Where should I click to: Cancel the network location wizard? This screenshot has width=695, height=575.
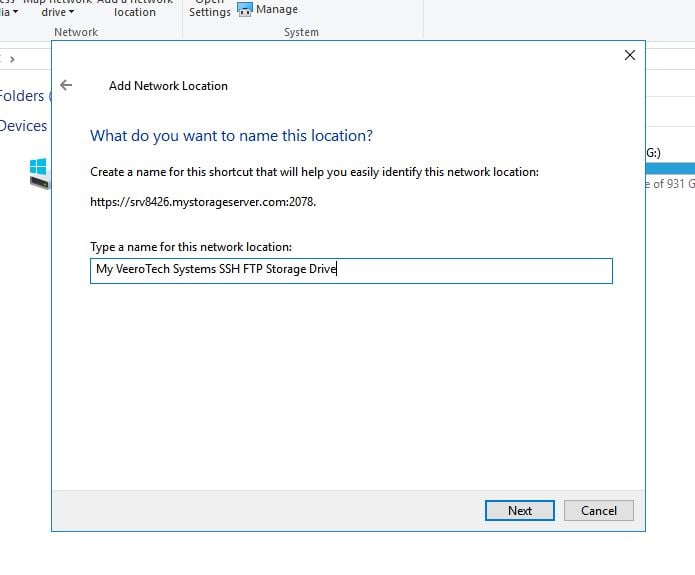point(598,511)
